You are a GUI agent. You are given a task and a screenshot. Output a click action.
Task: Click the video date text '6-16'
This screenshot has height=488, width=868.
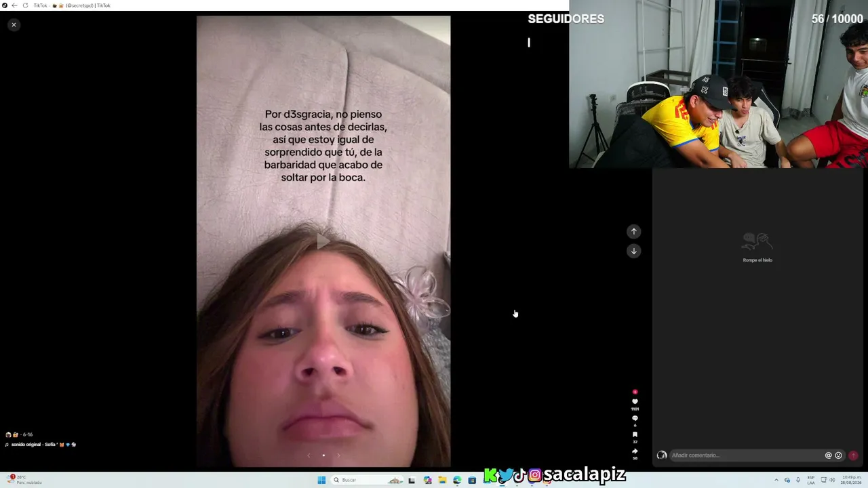pos(28,434)
